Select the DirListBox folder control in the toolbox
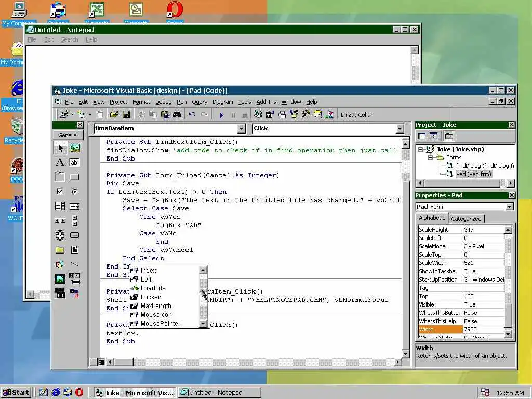This screenshot has height=399, width=532. 60,250
